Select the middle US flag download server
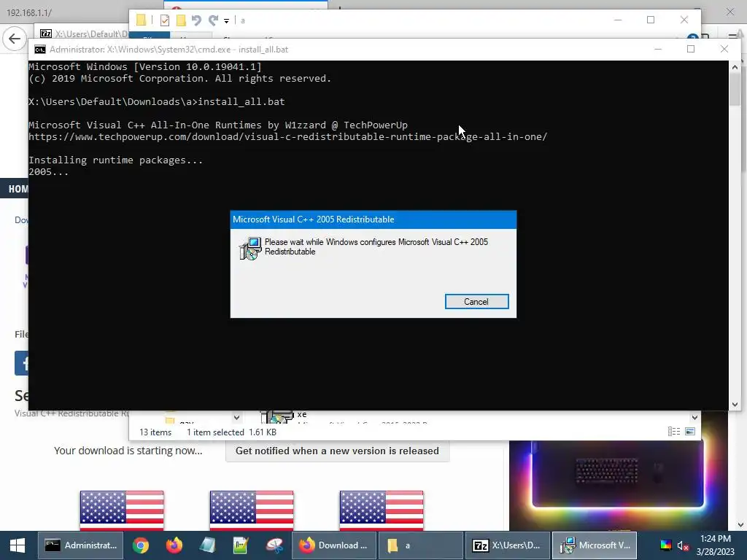 click(x=252, y=510)
